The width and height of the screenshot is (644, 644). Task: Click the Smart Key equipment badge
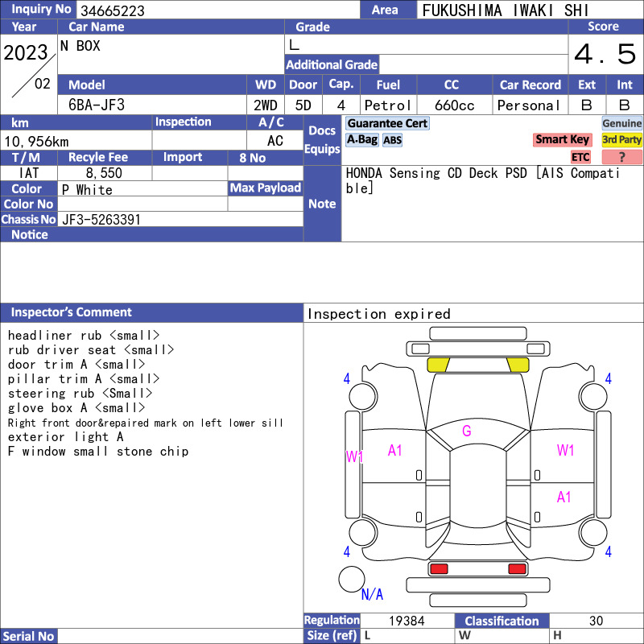(562, 139)
